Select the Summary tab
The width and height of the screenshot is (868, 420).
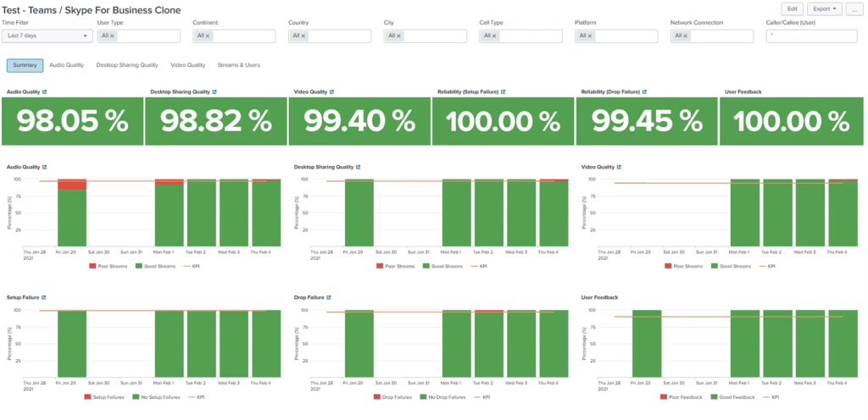[x=25, y=65]
